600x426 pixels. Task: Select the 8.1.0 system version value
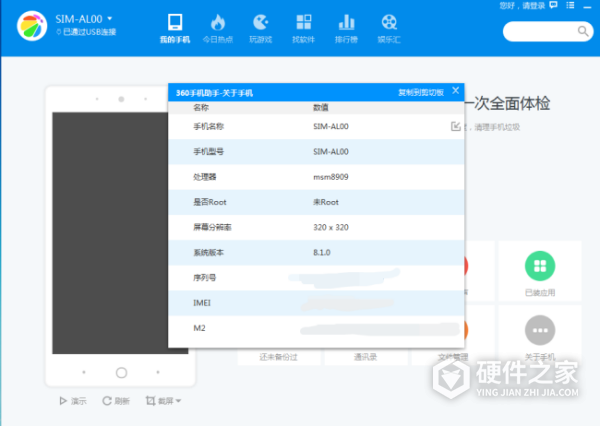click(x=322, y=253)
